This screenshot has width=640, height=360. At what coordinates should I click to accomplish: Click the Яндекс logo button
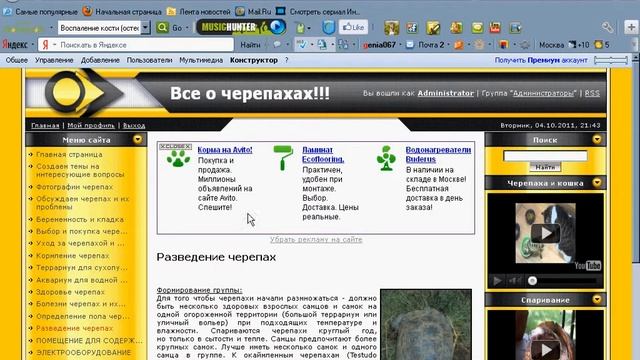click(x=16, y=44)
